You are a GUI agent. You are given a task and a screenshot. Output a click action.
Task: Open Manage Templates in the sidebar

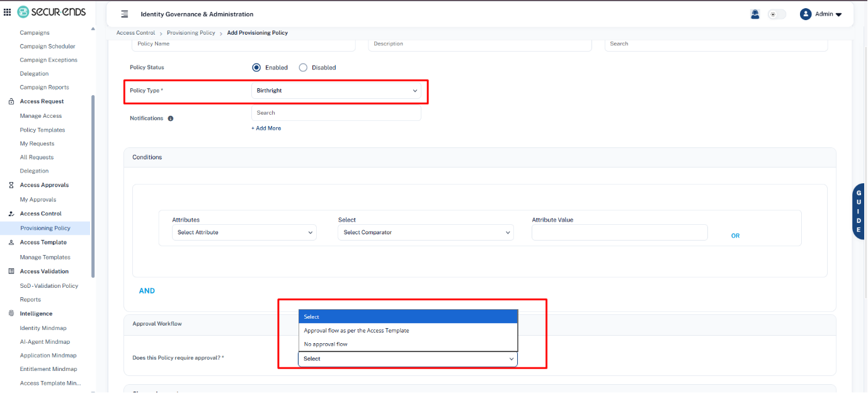(45, 258)
